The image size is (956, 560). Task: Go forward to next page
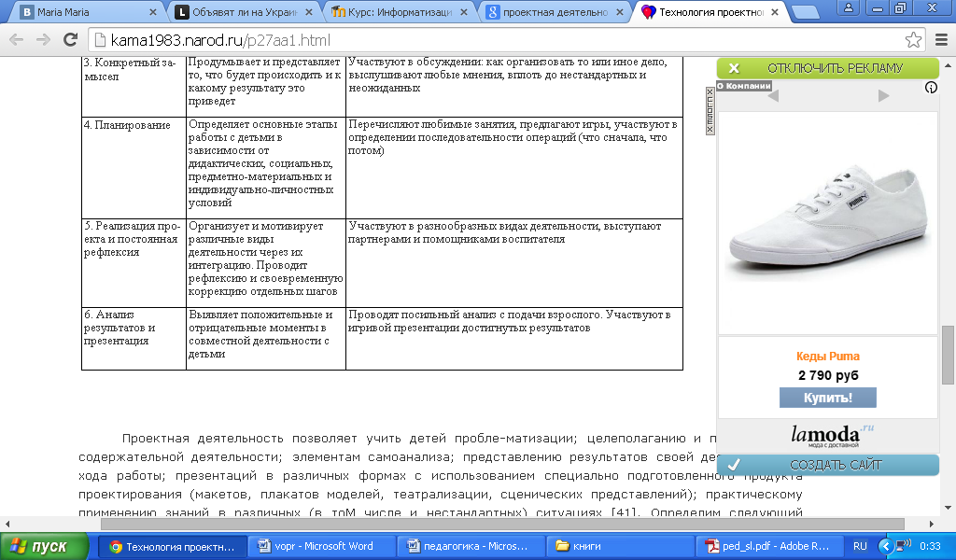coord(43,40)
